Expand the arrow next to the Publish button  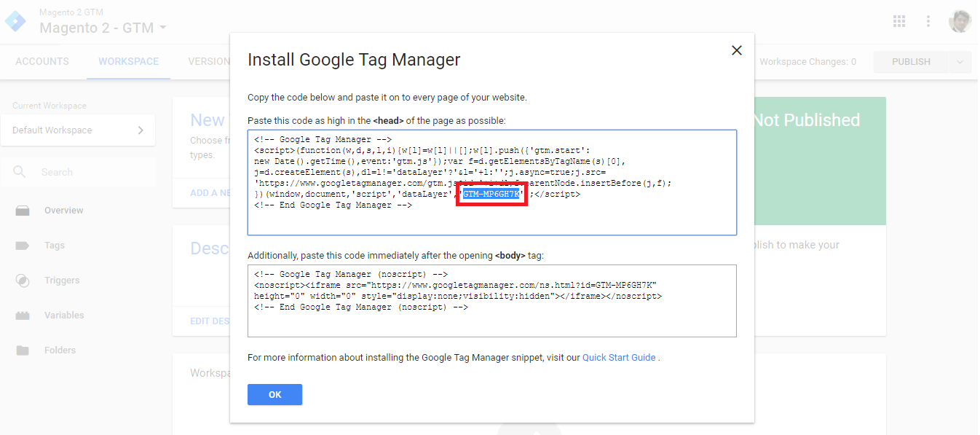[960, 62]
